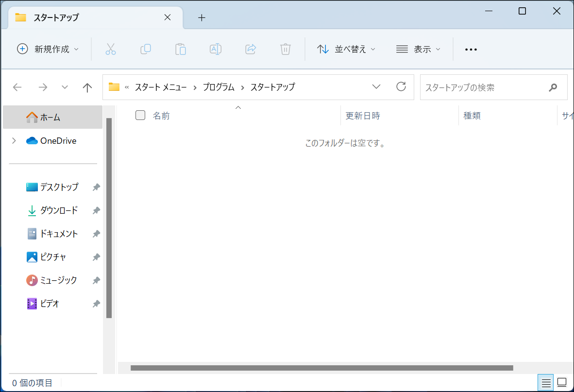Screen dimensions: 574x392
Task: Click the Delete trash can icon
Action: coord(286,49)
